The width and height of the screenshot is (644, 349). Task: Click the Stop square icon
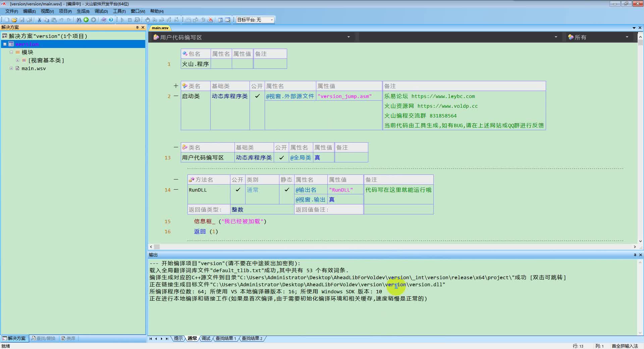130,20
